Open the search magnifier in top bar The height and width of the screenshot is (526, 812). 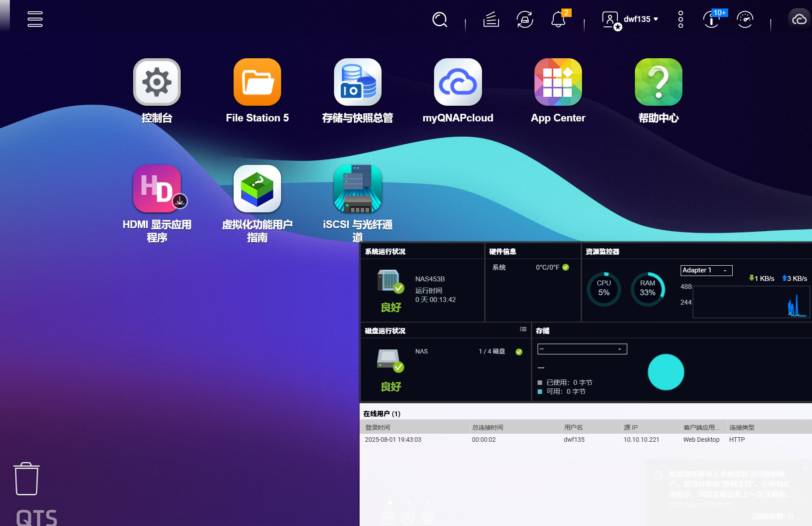[x=439, y=19]
